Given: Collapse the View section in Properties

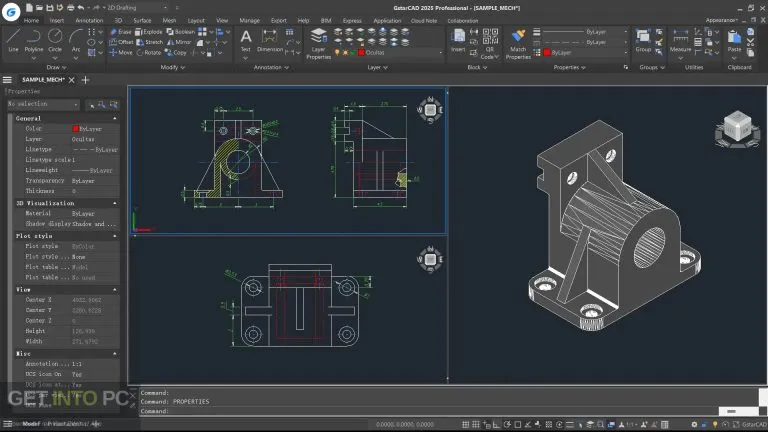Looking at the screenshot, I should (115, 290).
